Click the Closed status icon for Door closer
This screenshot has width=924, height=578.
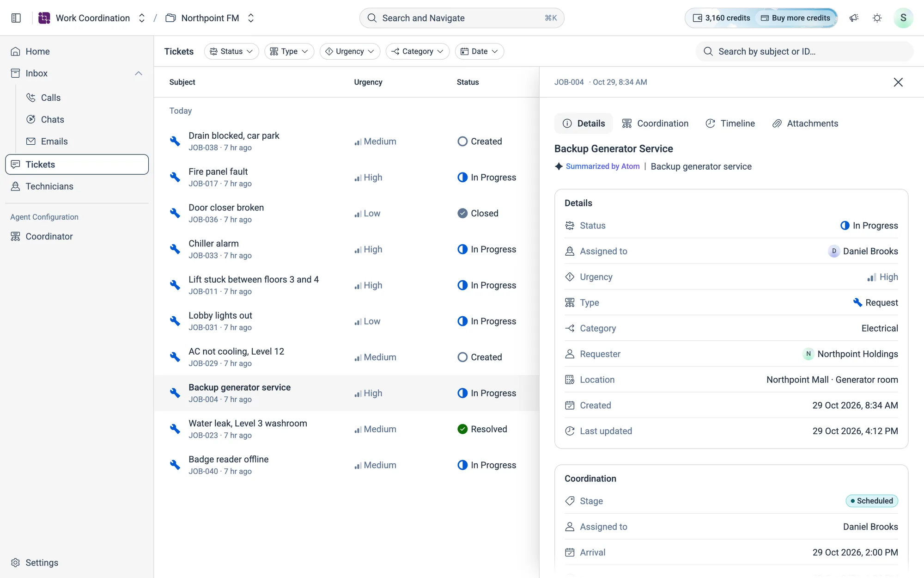point(462,213)
